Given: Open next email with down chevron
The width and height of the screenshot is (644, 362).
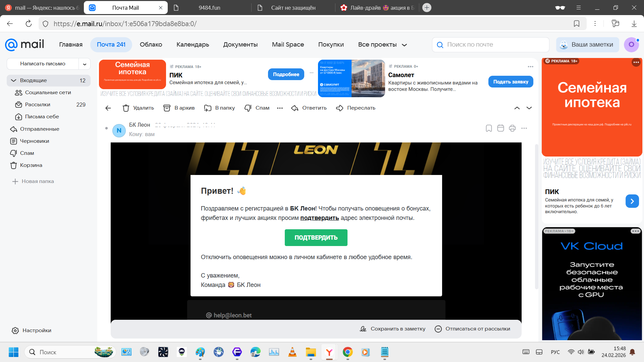Looking at the screenshot, I should click(x=529, y=108).
